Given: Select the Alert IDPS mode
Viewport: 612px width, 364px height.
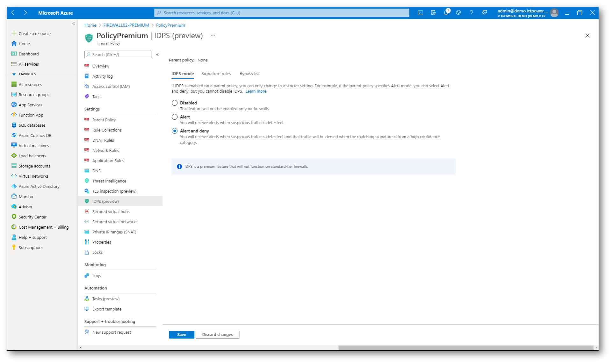Looking at the screenshot, I should [x=175, y=117].
